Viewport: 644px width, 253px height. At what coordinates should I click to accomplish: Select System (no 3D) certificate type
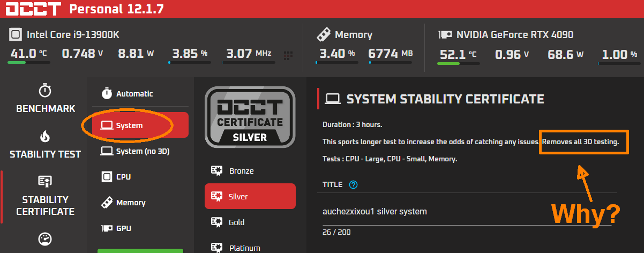140,151
